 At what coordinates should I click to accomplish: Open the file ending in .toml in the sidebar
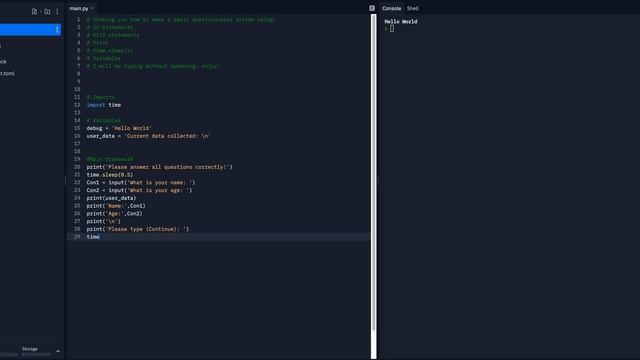7,73
